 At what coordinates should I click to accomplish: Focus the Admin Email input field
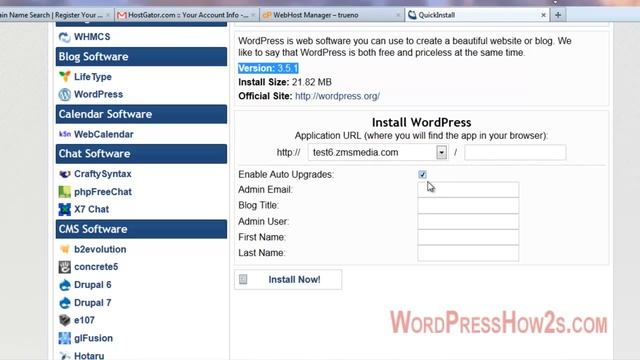click(x=468, y=190)
